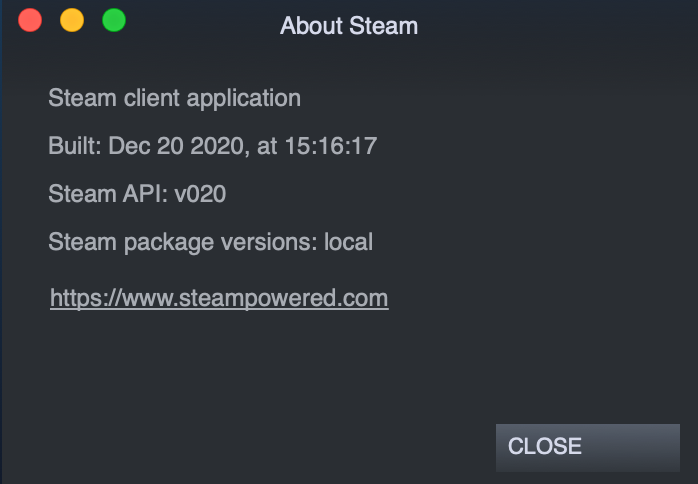The image size is (698, 484).
Task: Click the v020 API version value
Action: tap(200, 194)
